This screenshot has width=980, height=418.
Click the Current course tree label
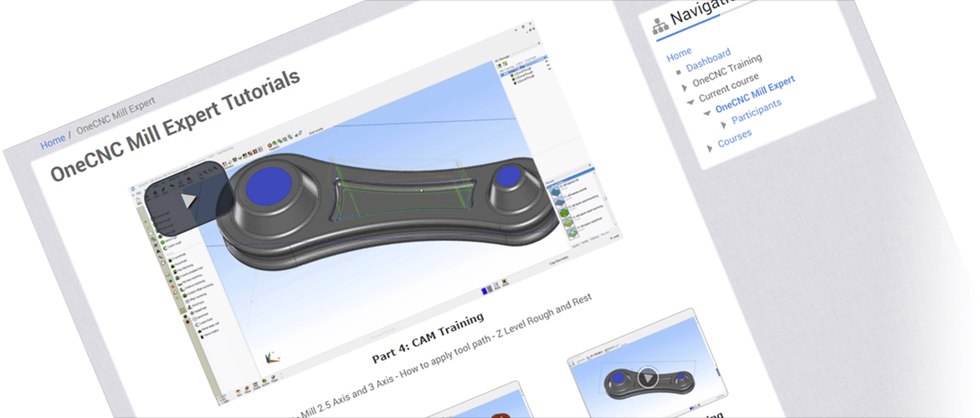point(729,87)
